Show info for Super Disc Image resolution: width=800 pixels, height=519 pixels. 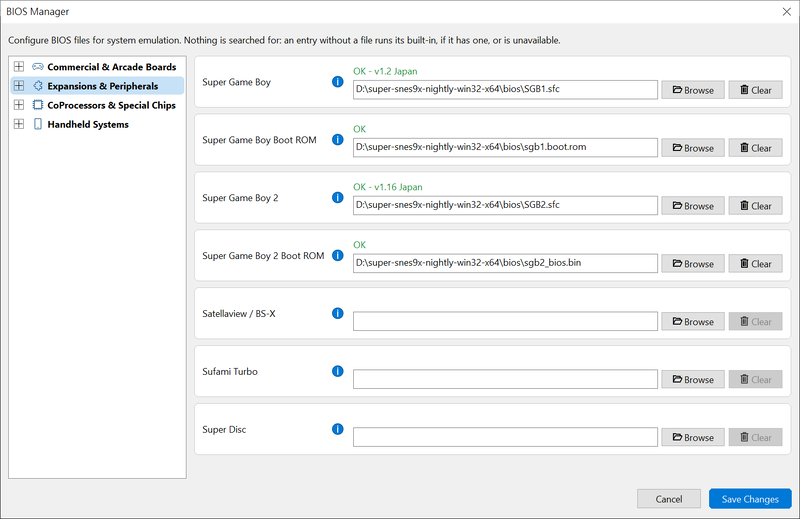point(337,429)
